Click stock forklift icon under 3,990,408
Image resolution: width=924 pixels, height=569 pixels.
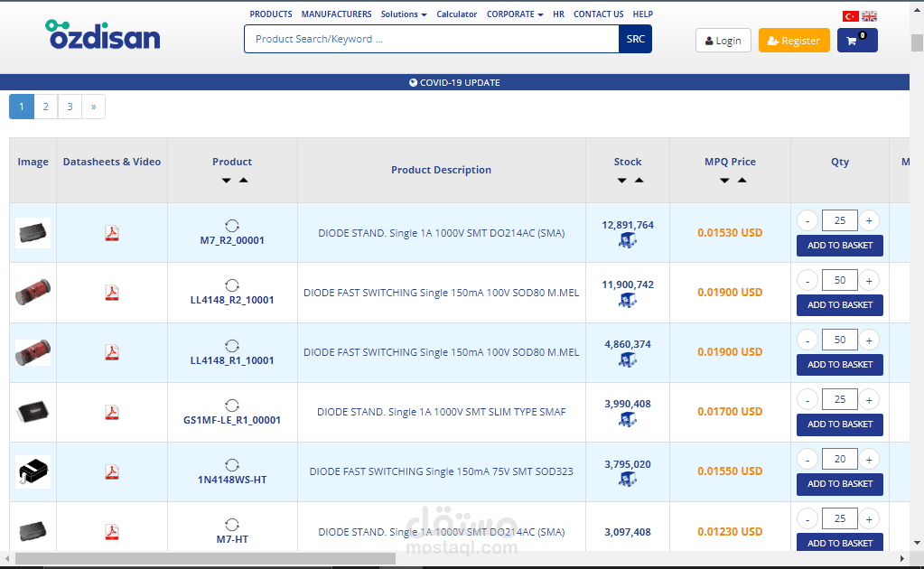[628, 419]
